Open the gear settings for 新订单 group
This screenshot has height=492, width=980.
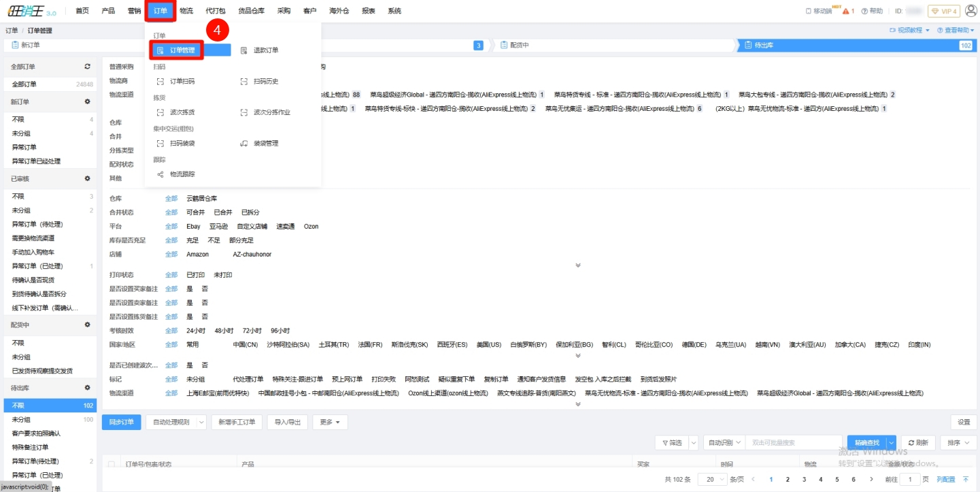coord(87,102)
